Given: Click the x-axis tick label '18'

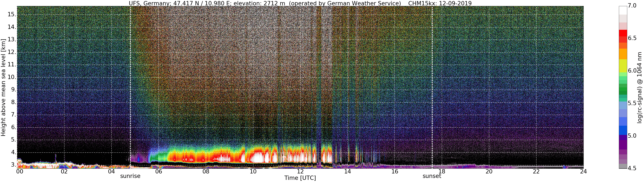Looking at the screenshot, I should point(442,172).
